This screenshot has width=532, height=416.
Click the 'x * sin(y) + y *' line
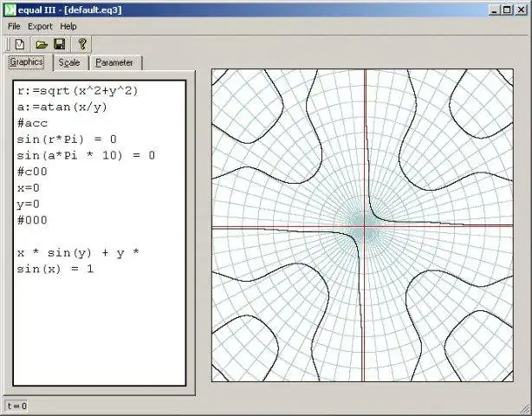coord(78,253)
